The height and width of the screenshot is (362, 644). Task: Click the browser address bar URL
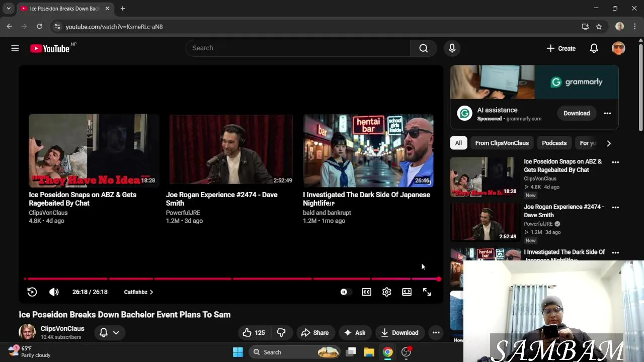(114, 27)
